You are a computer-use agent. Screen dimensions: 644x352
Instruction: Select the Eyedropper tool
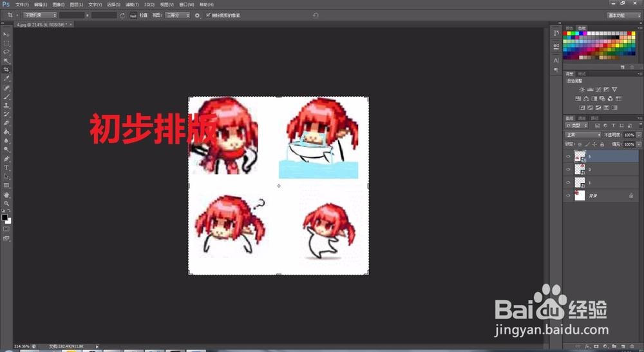point(6,78)
